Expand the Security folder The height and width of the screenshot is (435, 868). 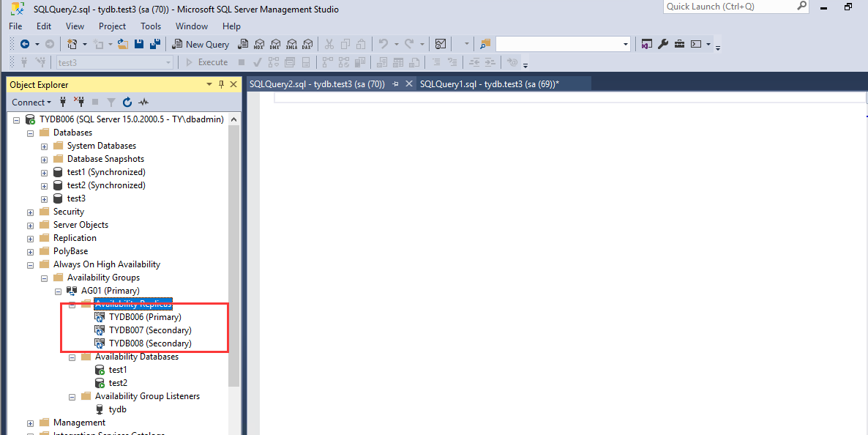pyautogui.click(x=31, y=212)
